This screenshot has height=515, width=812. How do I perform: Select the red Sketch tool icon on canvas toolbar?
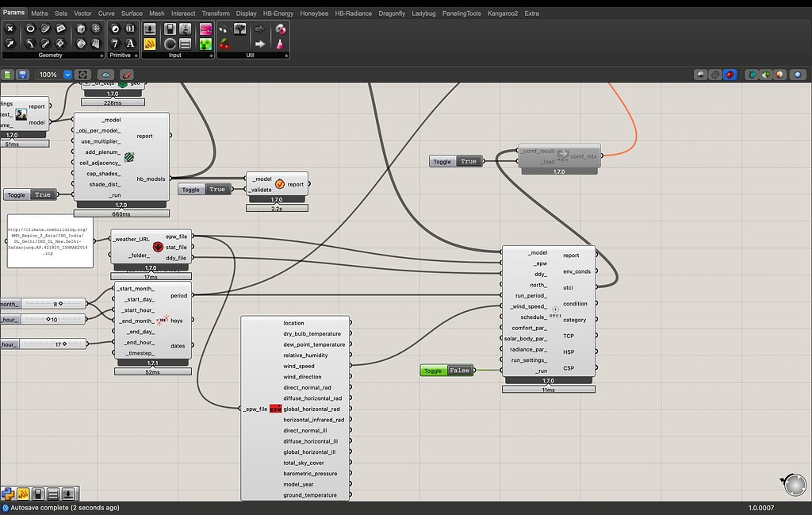(126, 74)
